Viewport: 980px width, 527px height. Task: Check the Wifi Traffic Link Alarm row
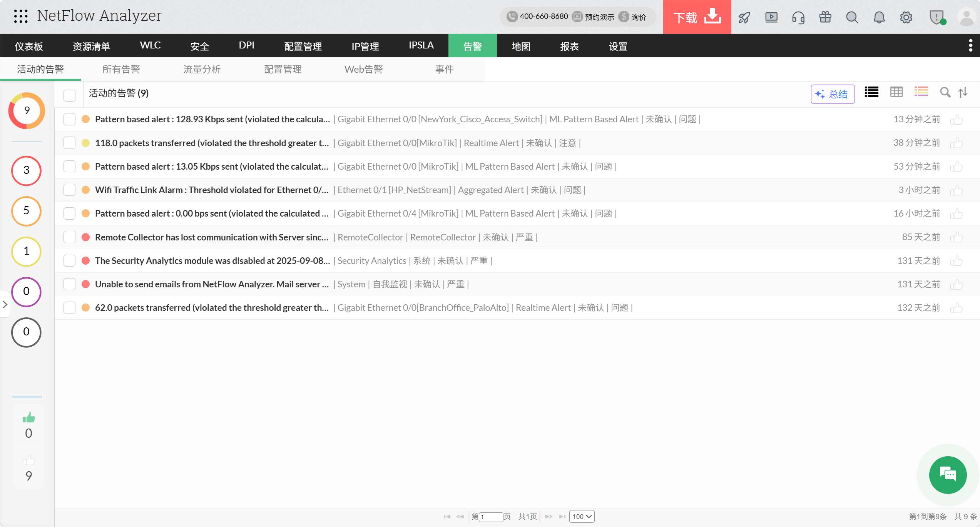coord(69,190)
